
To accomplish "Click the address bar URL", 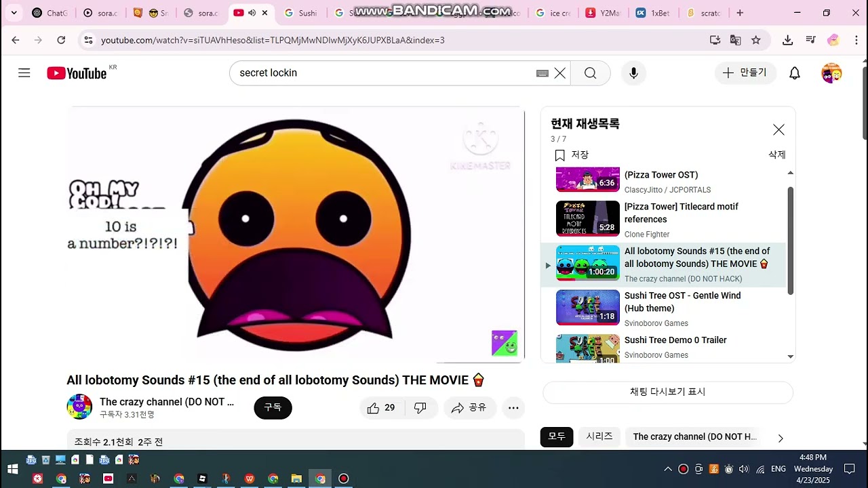I will (273, 40).
